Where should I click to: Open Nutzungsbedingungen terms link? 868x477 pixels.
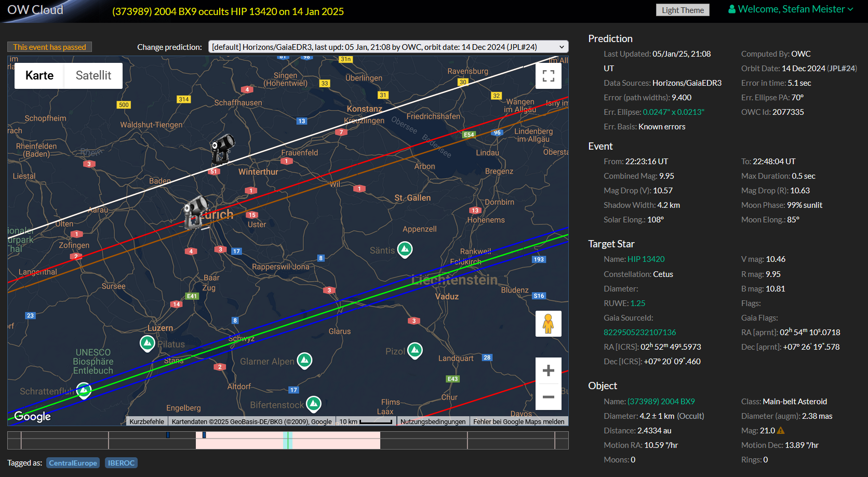click(x=433, y=421)
